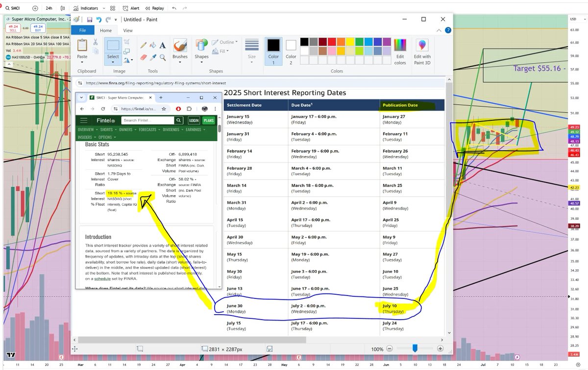
Task: Click the Undo arrow in Paint's quick access toolbar
Action: tap(98, 20)
